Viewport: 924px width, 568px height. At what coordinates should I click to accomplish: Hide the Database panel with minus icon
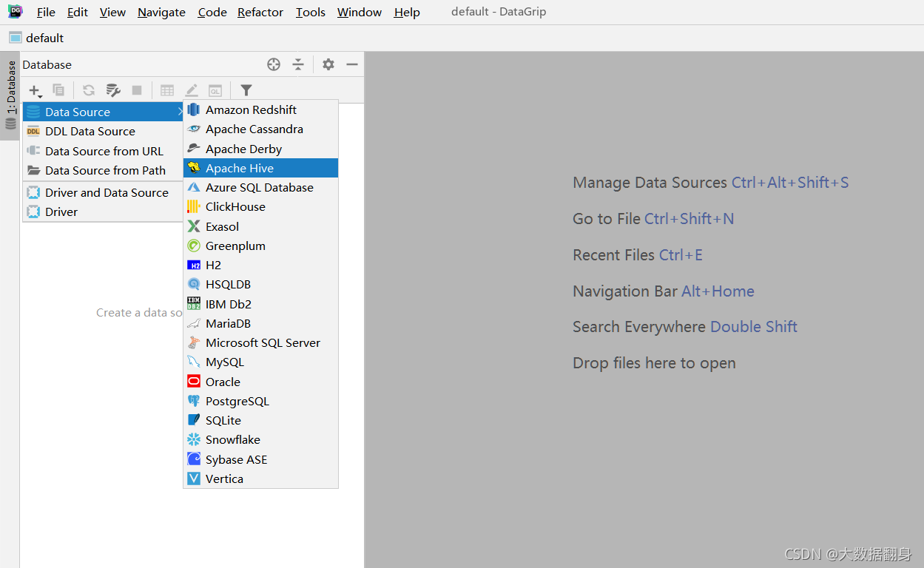(352, 64)
